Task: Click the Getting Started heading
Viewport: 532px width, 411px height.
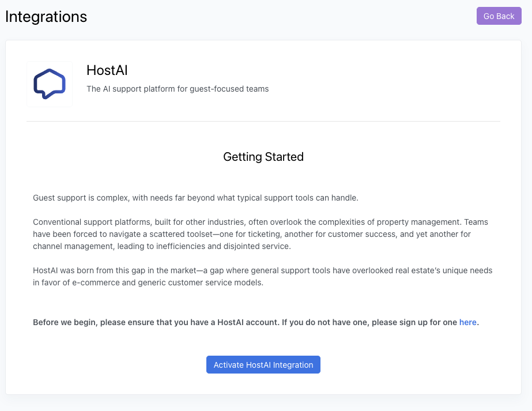Action: 263,157
